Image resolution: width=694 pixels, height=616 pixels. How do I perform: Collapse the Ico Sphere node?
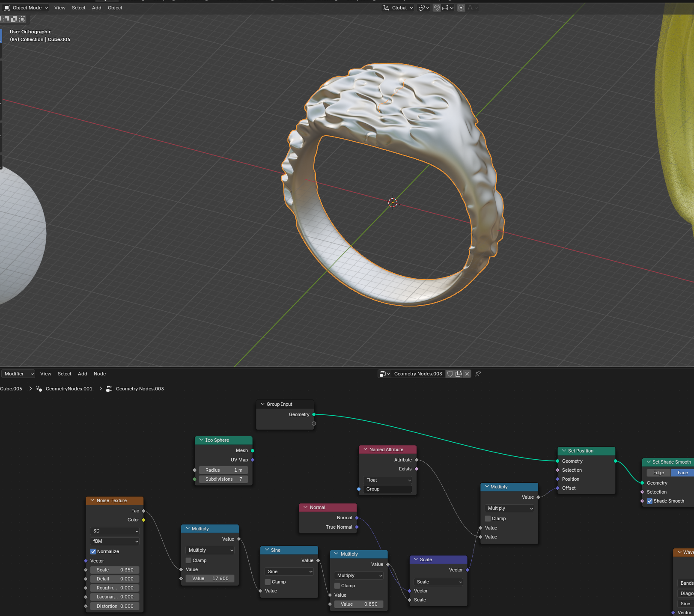click(x=201, y=440)
